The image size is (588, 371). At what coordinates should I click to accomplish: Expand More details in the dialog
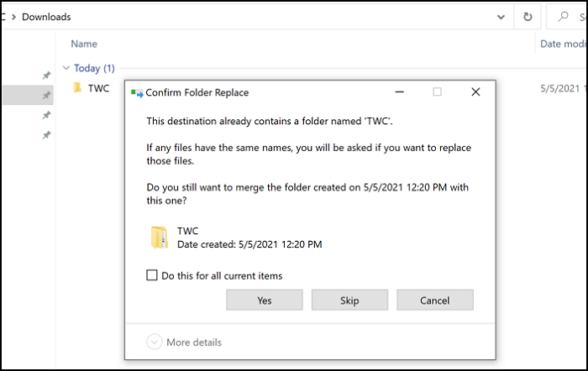155,342
